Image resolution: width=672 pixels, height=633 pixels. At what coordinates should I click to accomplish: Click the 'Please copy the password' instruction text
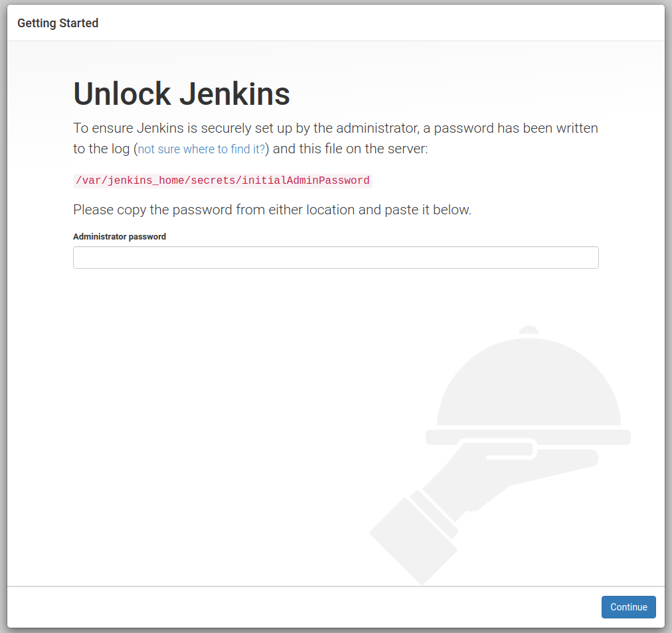tap(272, 210)
